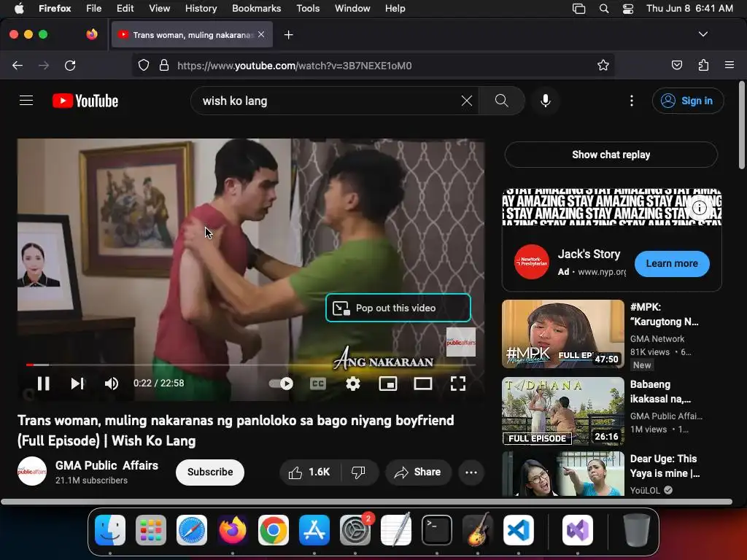Launch Visual Studio Code from Dock

point(519,530)
